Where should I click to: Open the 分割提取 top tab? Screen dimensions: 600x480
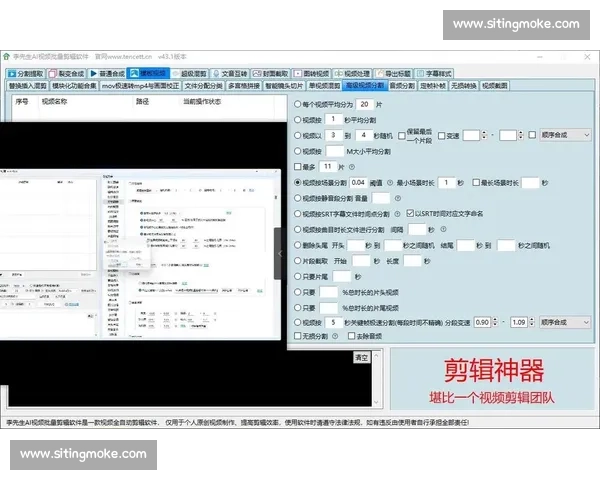click(26, 73)
